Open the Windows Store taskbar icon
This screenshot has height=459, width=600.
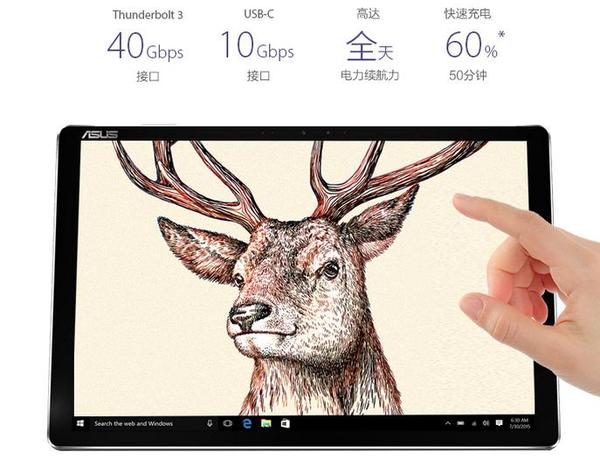click(x=285, y=423)
